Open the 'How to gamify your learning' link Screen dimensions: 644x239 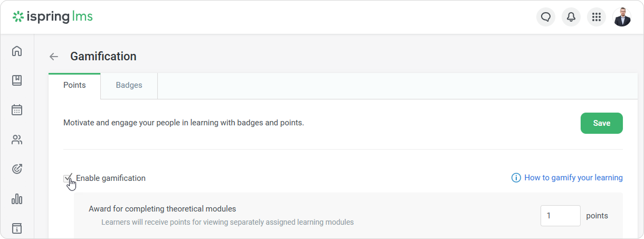(x=573, y=178)
